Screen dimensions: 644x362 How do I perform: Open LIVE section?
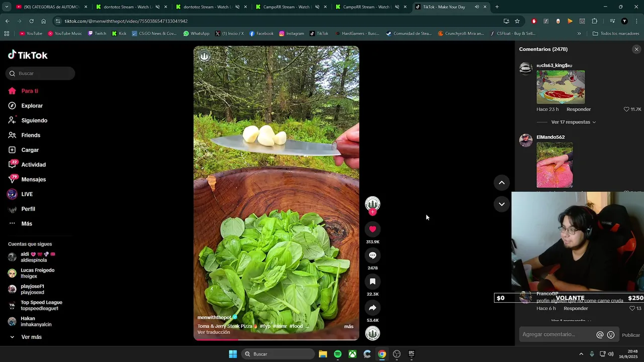pyautogui.click(x=27, y=194)
